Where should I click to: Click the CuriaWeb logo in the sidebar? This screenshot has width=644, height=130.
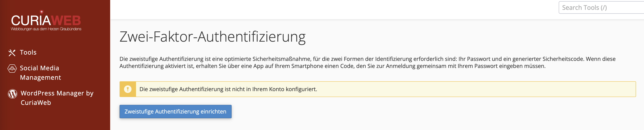[x=46, y=21]
